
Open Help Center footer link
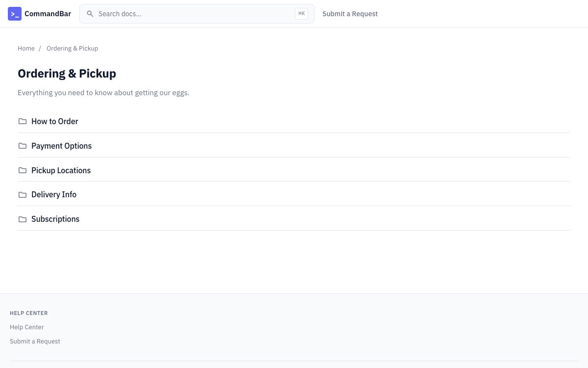pos(27,327)
